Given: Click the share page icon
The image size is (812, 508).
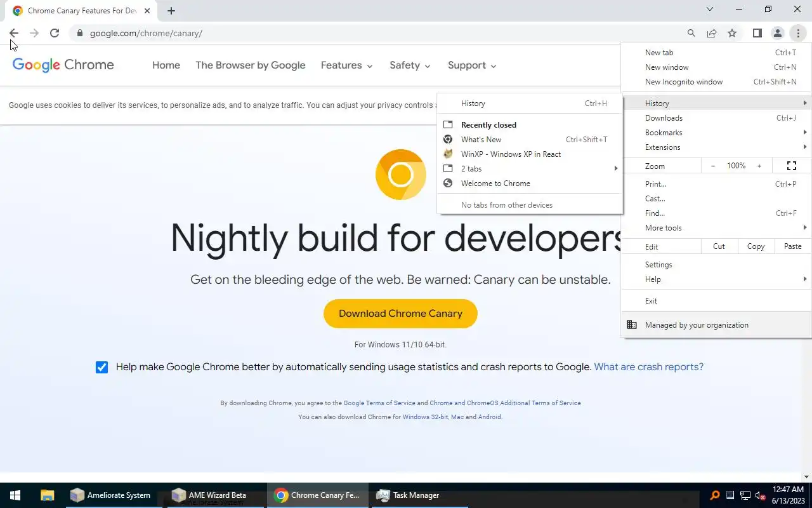Looking at the screenshot, I should click(712, 33).
